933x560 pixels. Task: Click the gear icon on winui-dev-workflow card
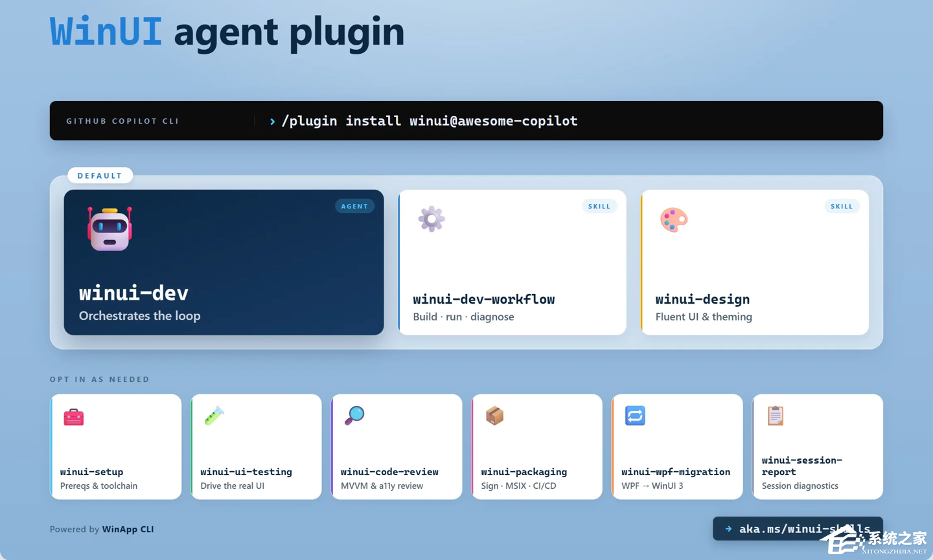tap(432, 219)
